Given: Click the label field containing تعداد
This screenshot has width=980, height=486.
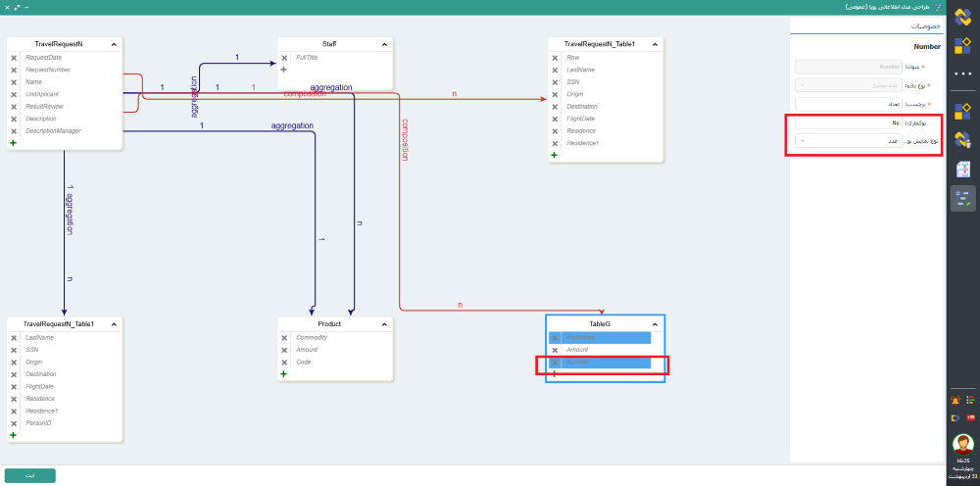Looking at the screenshot, I should [x=849, y=104].
